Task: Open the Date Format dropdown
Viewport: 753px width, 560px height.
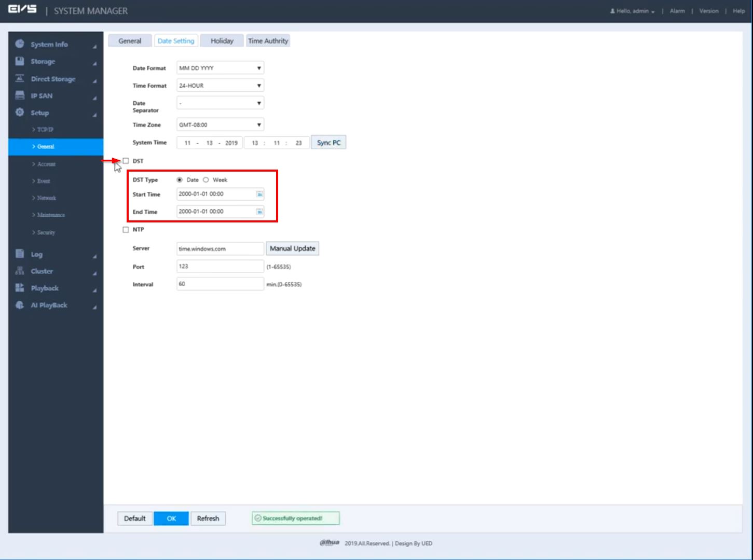Action: (220, 68)
